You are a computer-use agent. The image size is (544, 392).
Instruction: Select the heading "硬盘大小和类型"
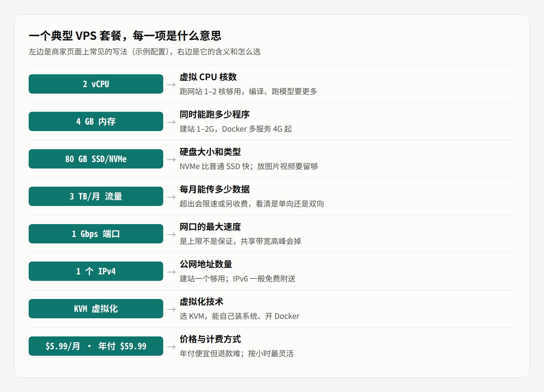tap(210, 152)
